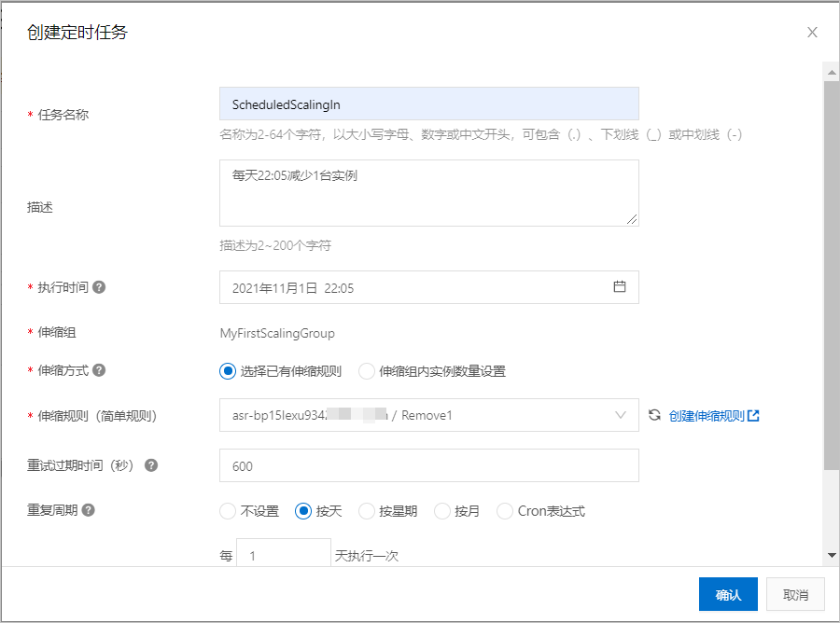Click the dialog vertical scrollbar thumb
The width and height of the screenshot is (840, 623).
832,275
